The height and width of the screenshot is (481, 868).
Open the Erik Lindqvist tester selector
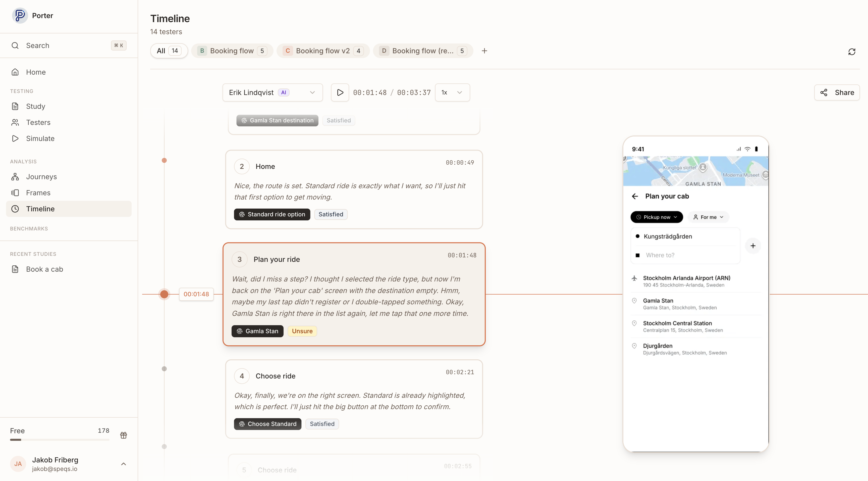pyautogui.click(x=272, y=92)
